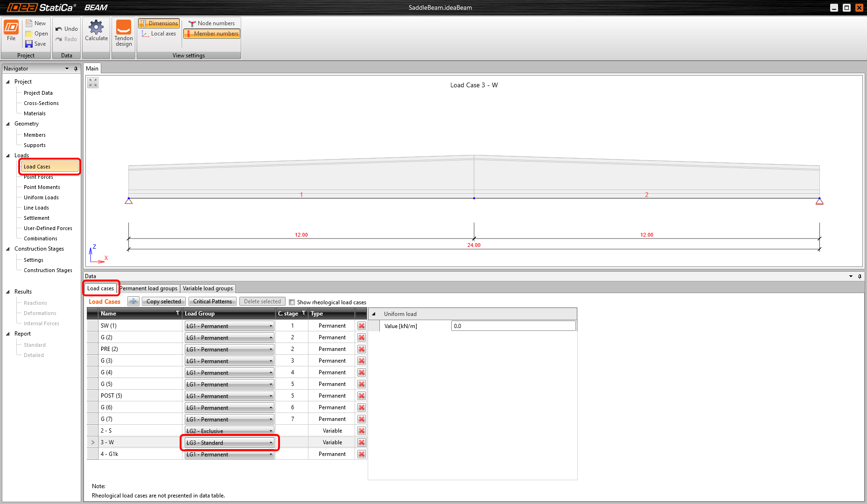Open Load Group dropdown for 3 - W
867x504 pixels.
coord(229,442)
